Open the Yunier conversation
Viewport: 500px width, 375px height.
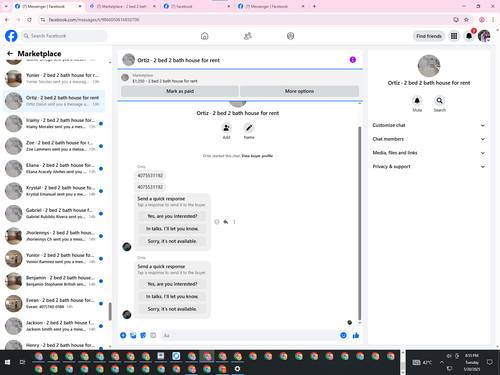point(54,78)
